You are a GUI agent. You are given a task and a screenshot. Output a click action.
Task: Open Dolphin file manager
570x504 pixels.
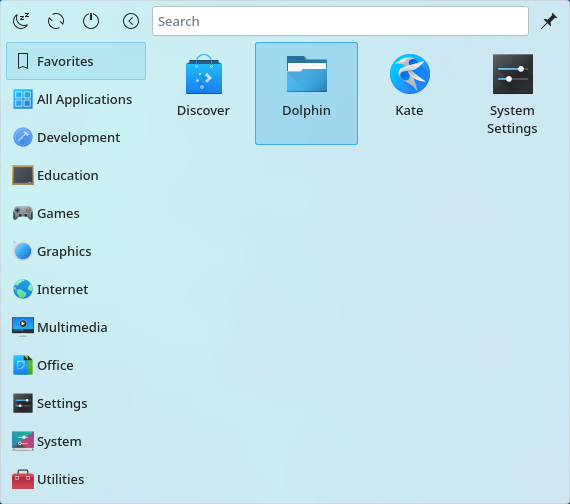(306, 93)
